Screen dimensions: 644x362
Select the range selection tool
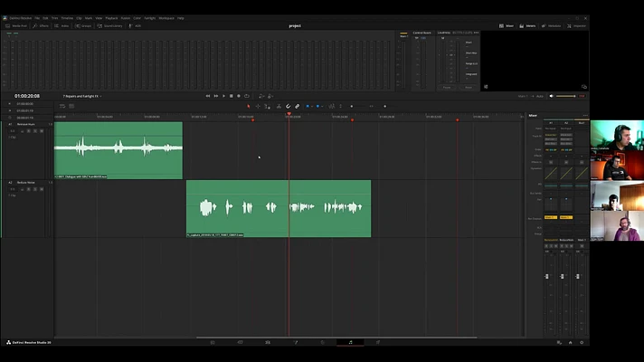[258, 107]
